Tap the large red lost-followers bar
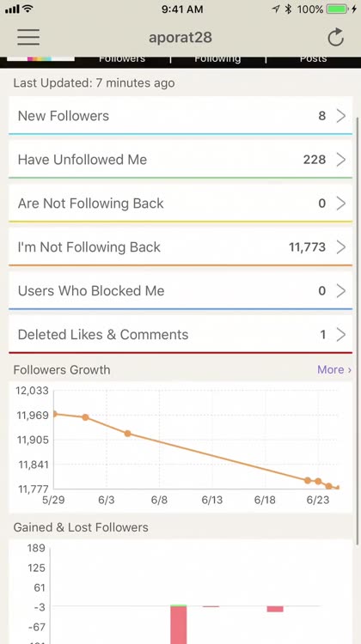Screen dimensions: 361x644 tap(179, 624)
